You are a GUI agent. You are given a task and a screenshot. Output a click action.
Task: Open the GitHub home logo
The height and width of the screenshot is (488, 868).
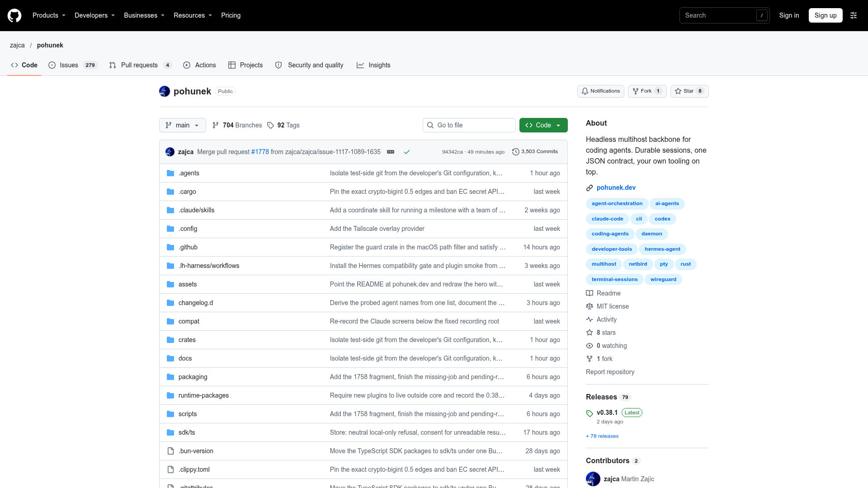pyautogui.click(x=14, y=15)
